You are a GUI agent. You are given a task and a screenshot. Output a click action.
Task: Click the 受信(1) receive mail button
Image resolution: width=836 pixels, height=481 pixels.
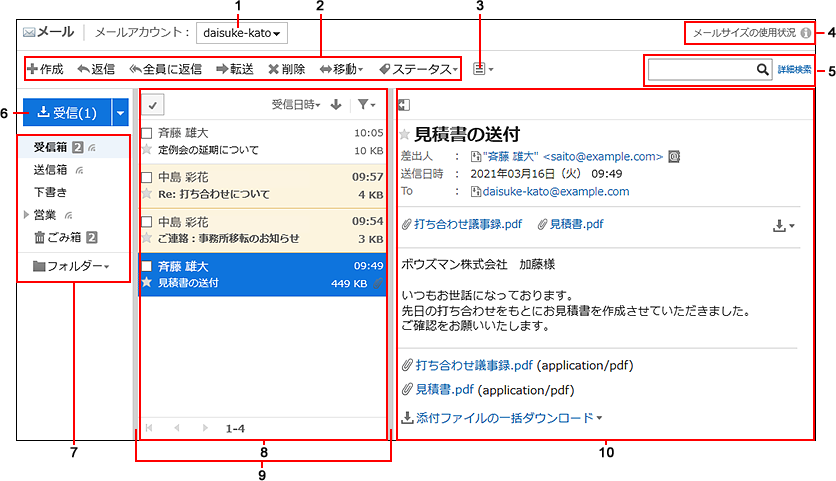click(x=67, y=113)
